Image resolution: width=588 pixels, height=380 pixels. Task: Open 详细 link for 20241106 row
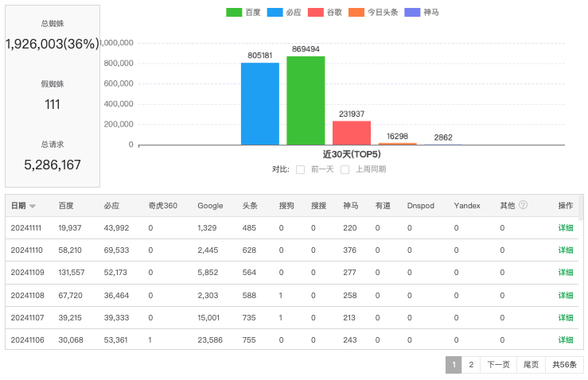tap(565, 340)
